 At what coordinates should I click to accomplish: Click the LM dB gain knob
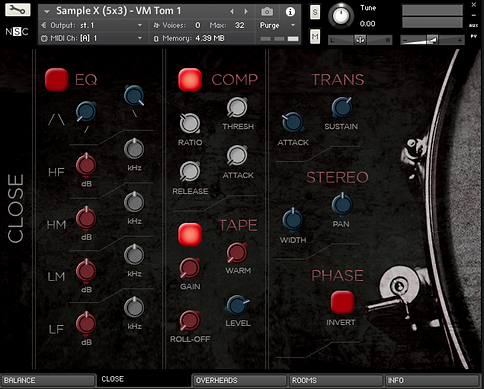(86, 271)
